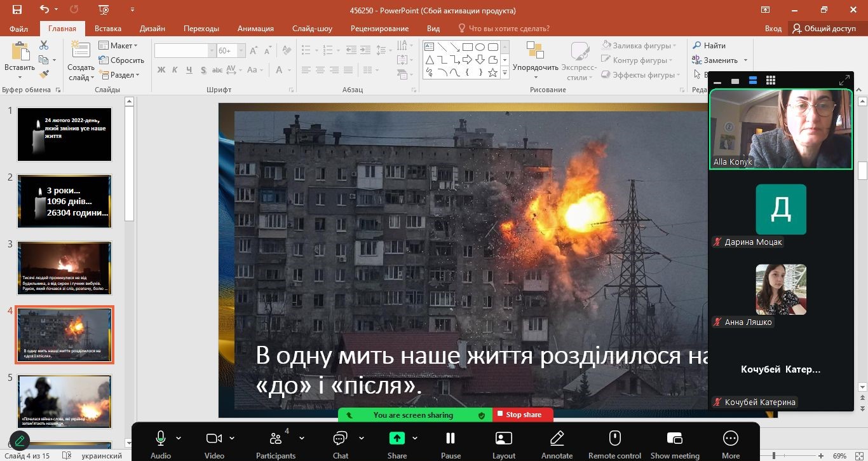Viewport: 868px width, 461px height.
Task: Expand the font name dropdown
Action: point(212,51)
